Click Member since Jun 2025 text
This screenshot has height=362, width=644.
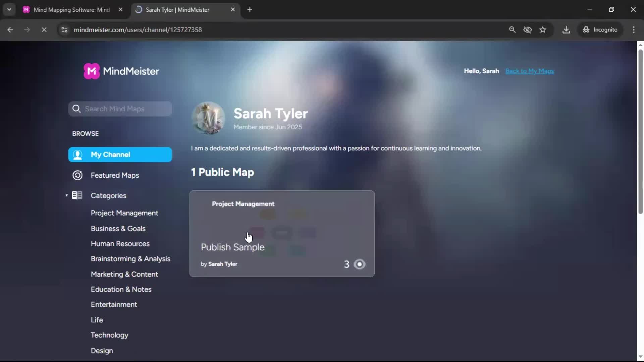pyautogui.click(x=267, y=127)
